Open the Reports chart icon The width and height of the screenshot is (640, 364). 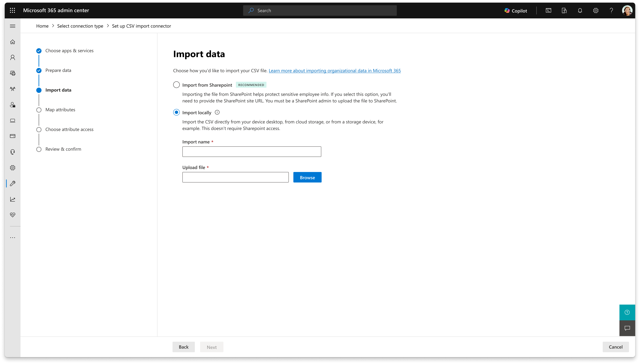[x=12, y=199]
